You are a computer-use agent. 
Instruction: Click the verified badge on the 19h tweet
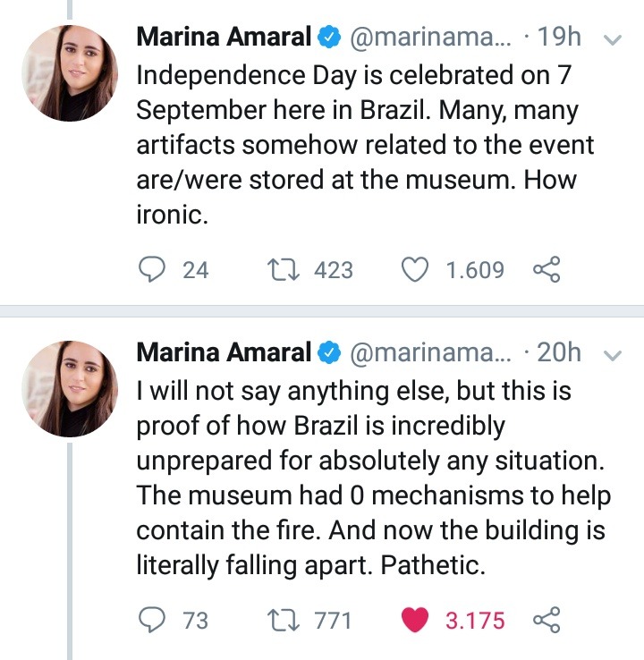[x=330, y=38]
